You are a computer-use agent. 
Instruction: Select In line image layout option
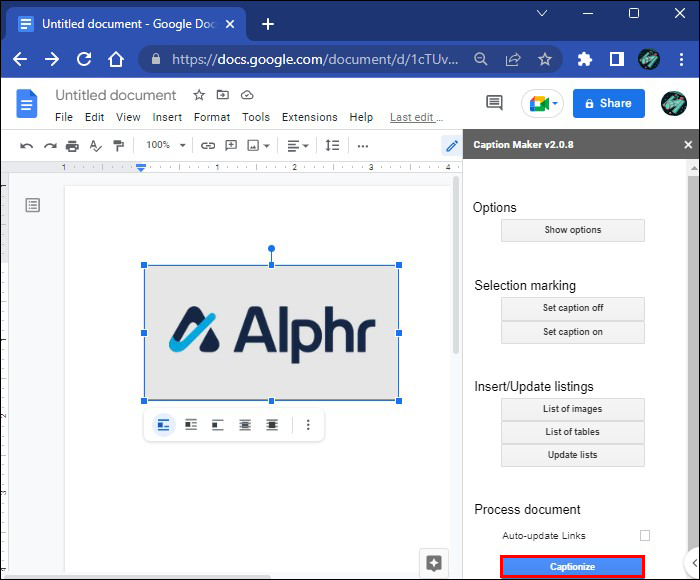pos(164,425)
